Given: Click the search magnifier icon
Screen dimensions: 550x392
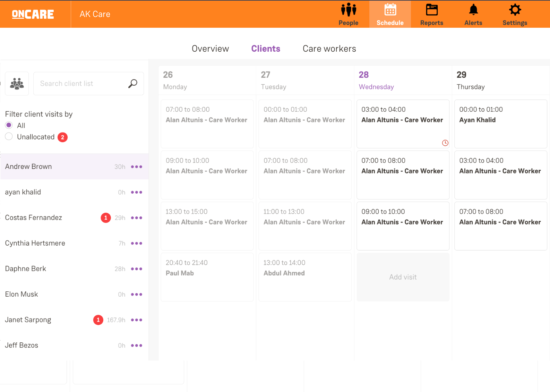Looking at the screenshot, I should (x=133, y=84).
